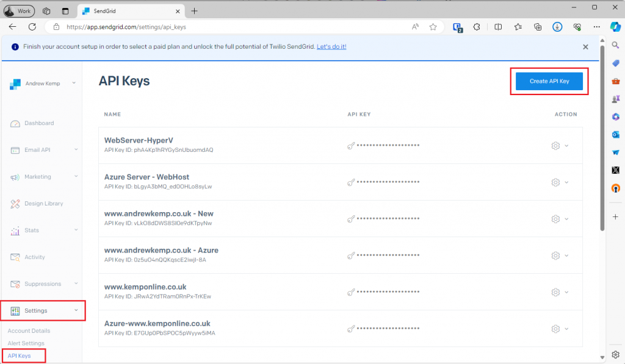Expand the Email API submenu chevron

click(x=76, y=149)
